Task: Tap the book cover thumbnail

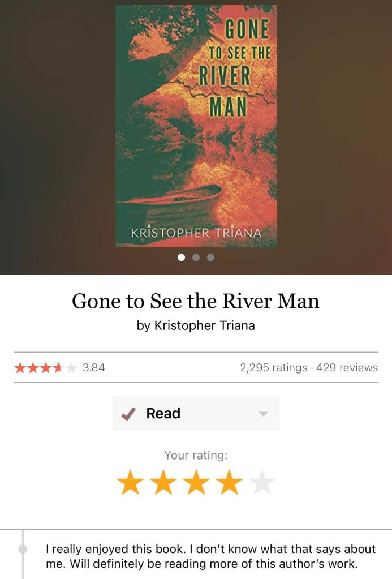Action: [196, 126]
